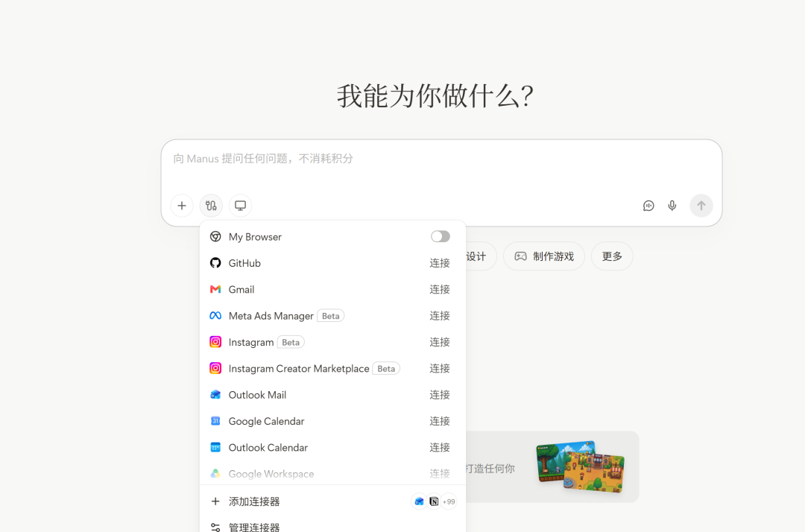Connect GitHub via 连接
This screenshot has width=805, height=532.
click(440, 263)
